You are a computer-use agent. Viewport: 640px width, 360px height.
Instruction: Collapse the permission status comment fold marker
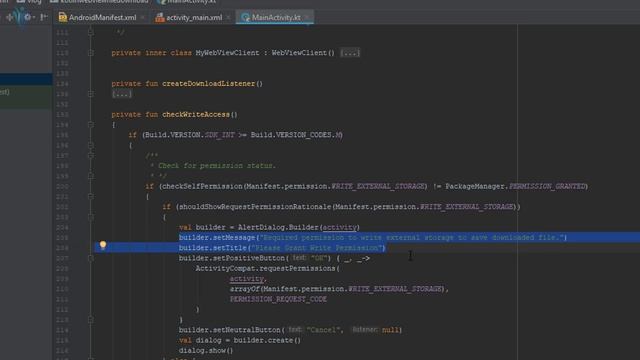[x=91, y=156]
